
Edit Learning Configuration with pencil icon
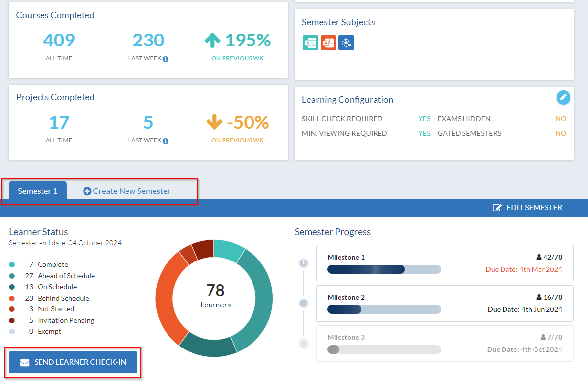pos(563,98)
